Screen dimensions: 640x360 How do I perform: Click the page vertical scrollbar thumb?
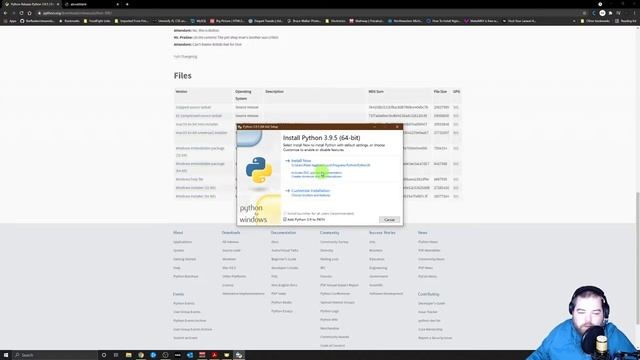(x=638, y=258)
